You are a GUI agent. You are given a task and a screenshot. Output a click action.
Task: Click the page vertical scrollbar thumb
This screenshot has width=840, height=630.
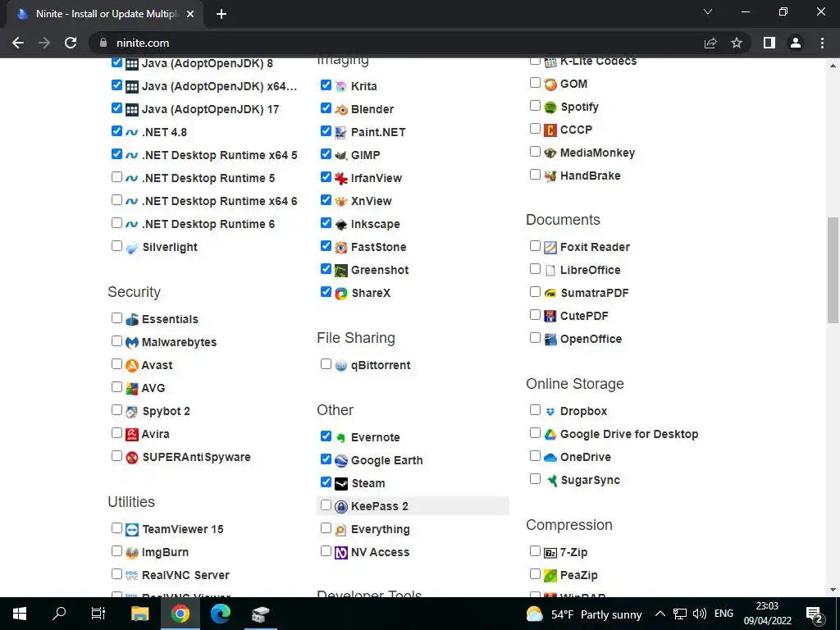click(x=833, y=270)
